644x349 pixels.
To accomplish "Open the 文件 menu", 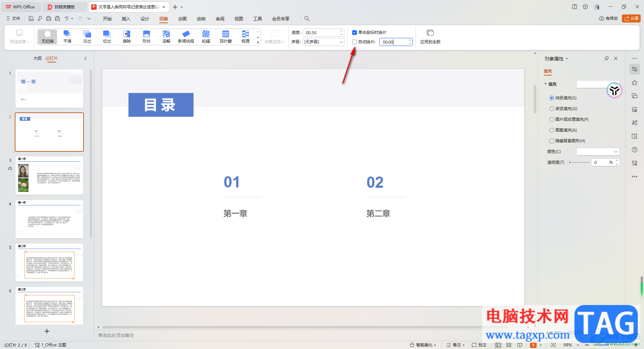I will [x=13, y=19].
